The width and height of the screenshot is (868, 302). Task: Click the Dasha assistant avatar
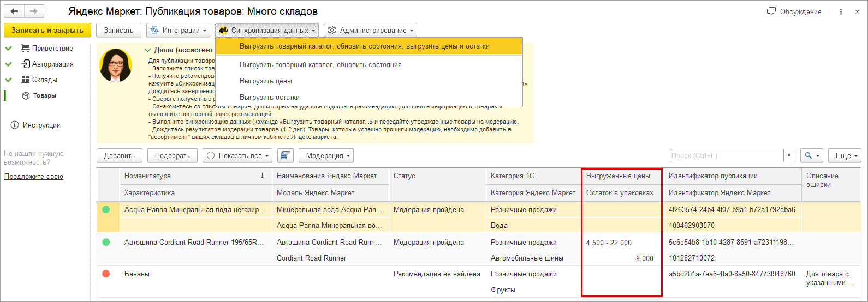(115, 65)
